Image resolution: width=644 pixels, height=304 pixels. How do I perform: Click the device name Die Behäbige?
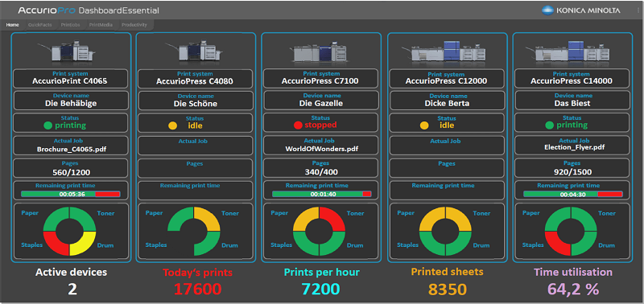click(x=71, y=104)
